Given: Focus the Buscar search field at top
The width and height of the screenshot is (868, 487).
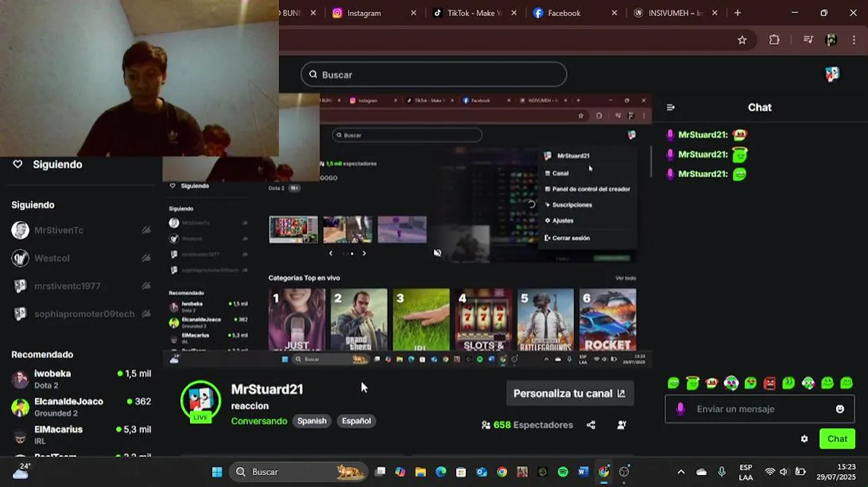Looking at the screenshot, I should point(433,74).
